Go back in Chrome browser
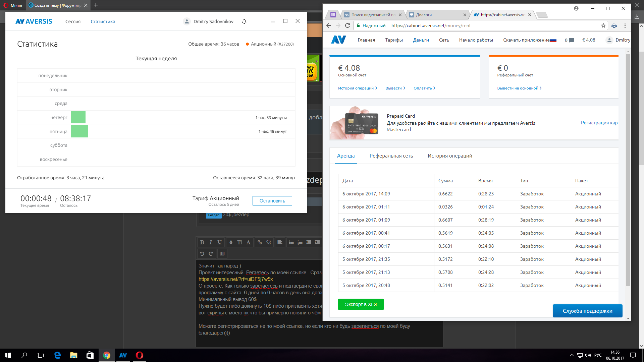This screenshot has width=644, height=362. coord(329,25)
